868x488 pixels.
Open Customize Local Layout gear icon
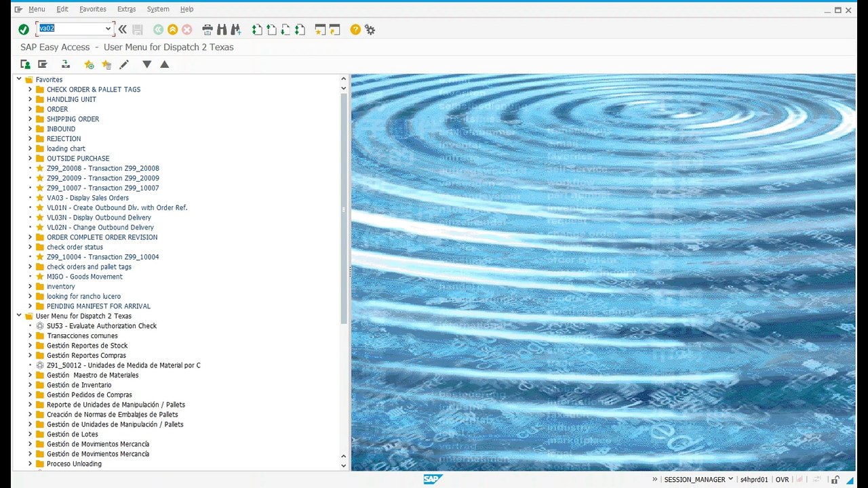coord(370,29)
